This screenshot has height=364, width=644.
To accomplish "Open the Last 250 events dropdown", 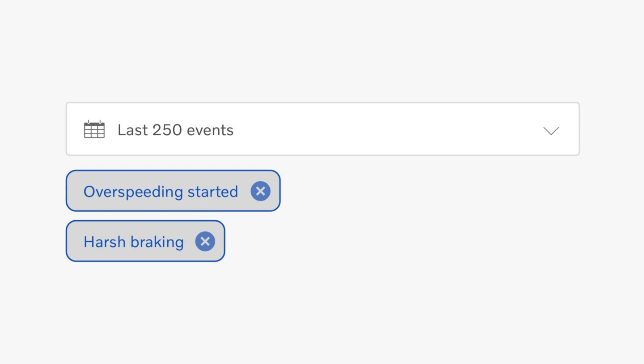I will (x=322, y=129).
